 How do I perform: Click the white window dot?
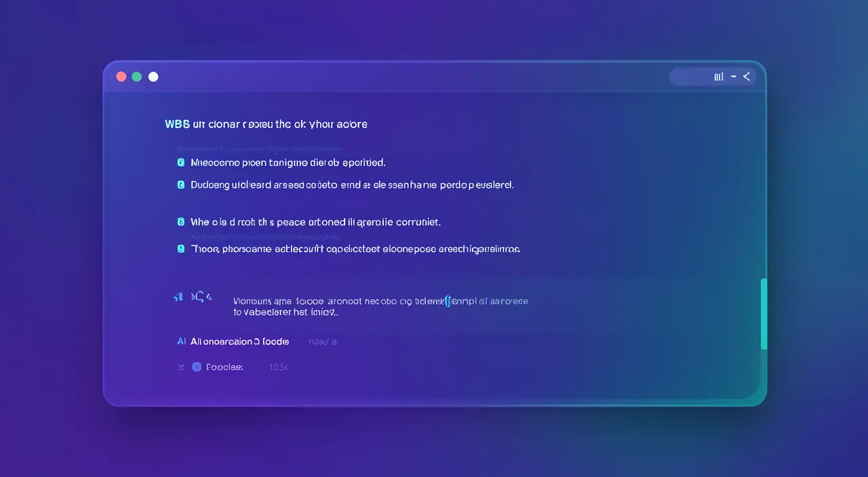[x=153, y=77]
